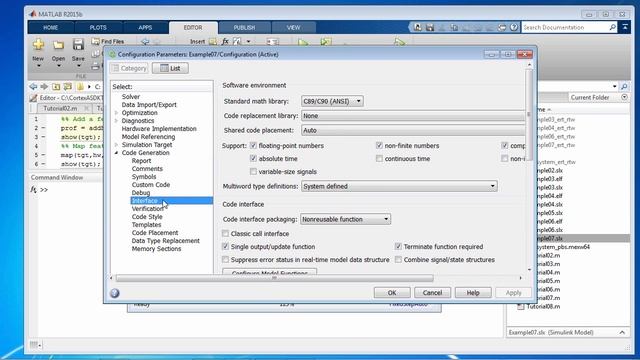Enable Suppress error status in real-time model checkbox
This screenshot has height=360, width=640.
point(225,260)
